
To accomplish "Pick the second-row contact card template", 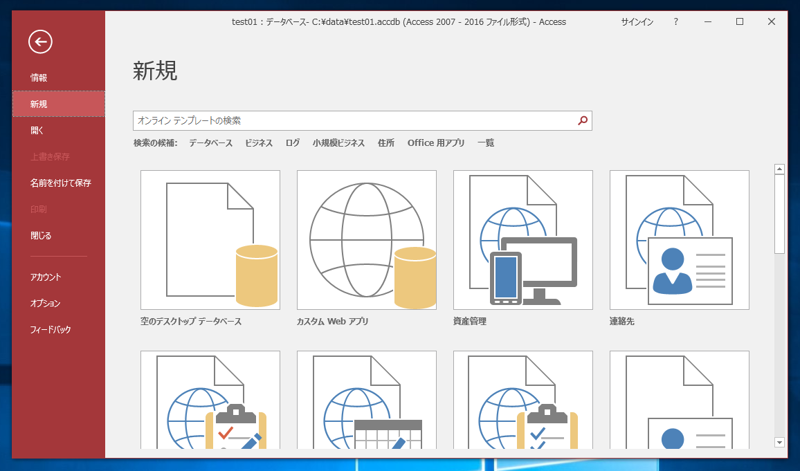I will (680, 400).
